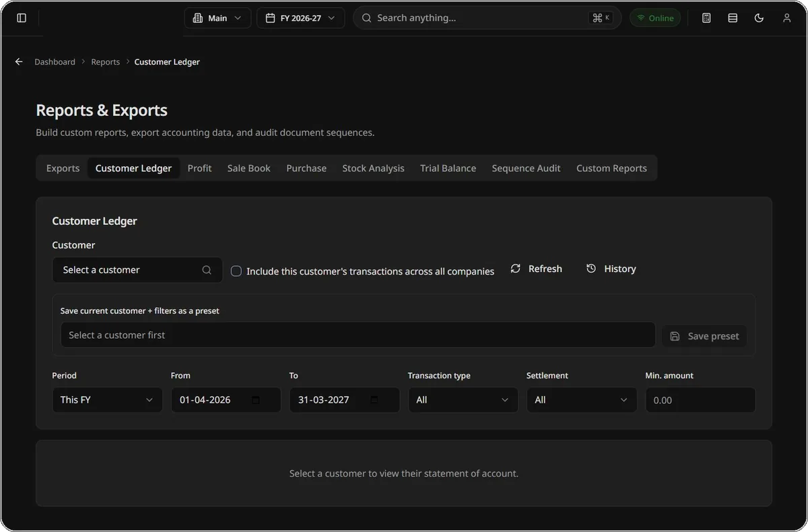The image size is (808, 532).
Task: Open calendar picker in From date field
Action: (256, 400)
